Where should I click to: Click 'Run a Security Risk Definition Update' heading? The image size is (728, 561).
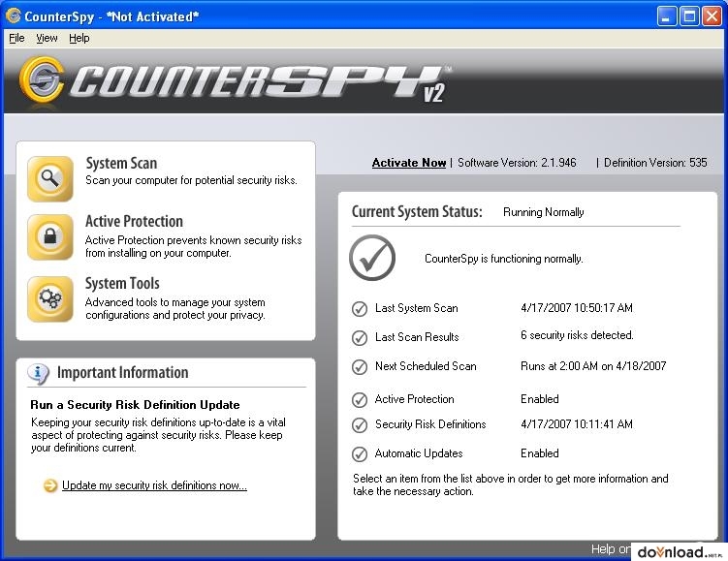[x=135, y=405]
